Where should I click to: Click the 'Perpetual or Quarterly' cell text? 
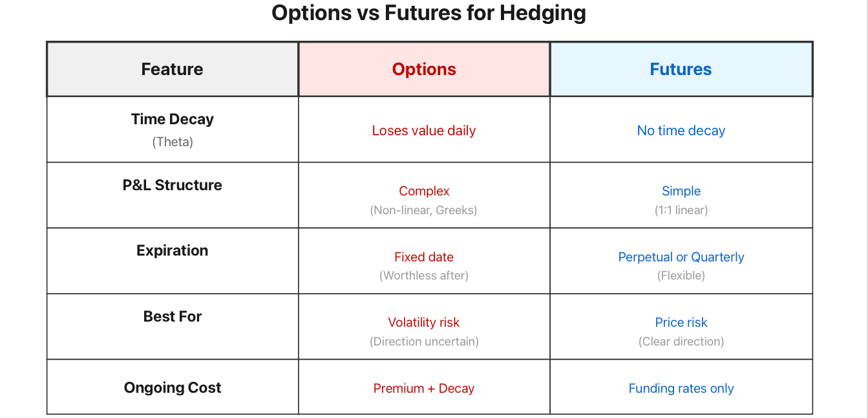[681, 257]
